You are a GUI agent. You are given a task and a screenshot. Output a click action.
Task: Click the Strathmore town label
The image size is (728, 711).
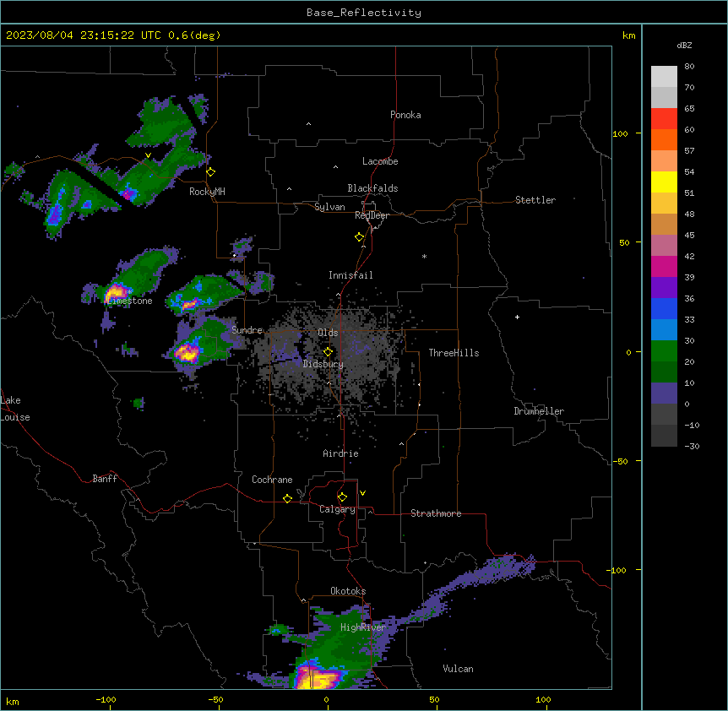pyautogui.click(x=436, y=513)
